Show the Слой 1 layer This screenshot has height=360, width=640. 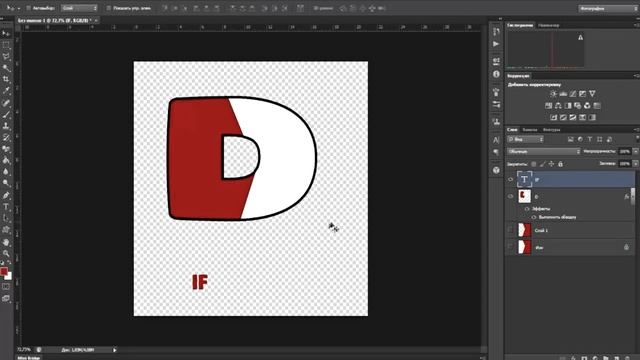510,230
